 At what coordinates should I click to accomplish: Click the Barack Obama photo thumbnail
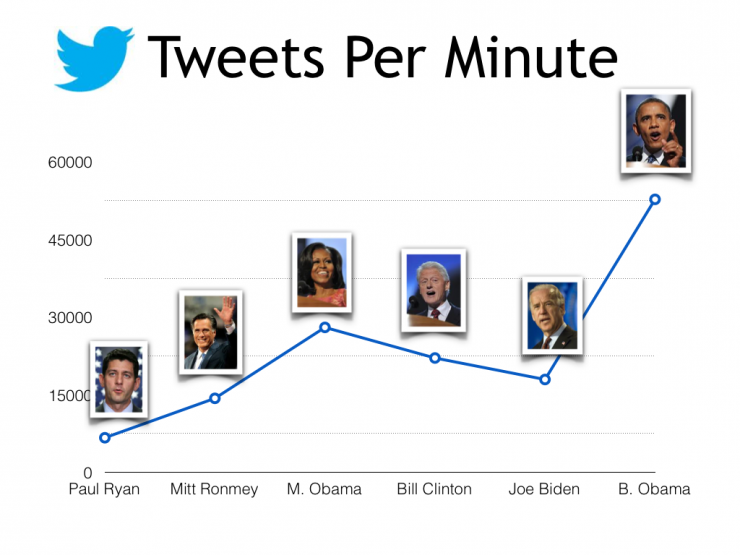[x=655, y=131]
